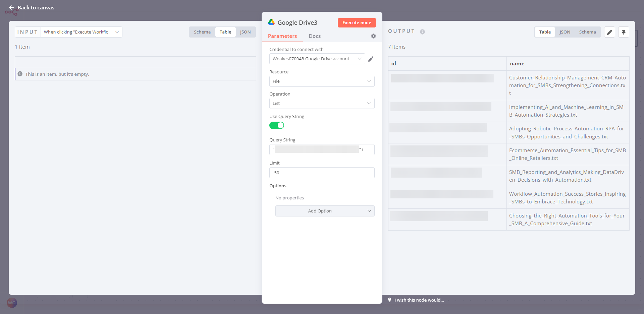
Task: Click the back arrow to canvas
Action: coord(11,8)
